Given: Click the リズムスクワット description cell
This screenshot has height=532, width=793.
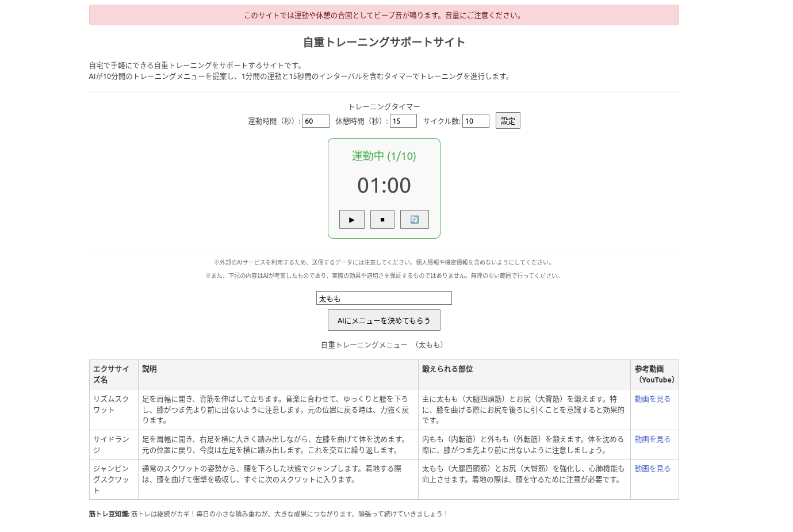Looking at the screenshot, I should 278,409.
